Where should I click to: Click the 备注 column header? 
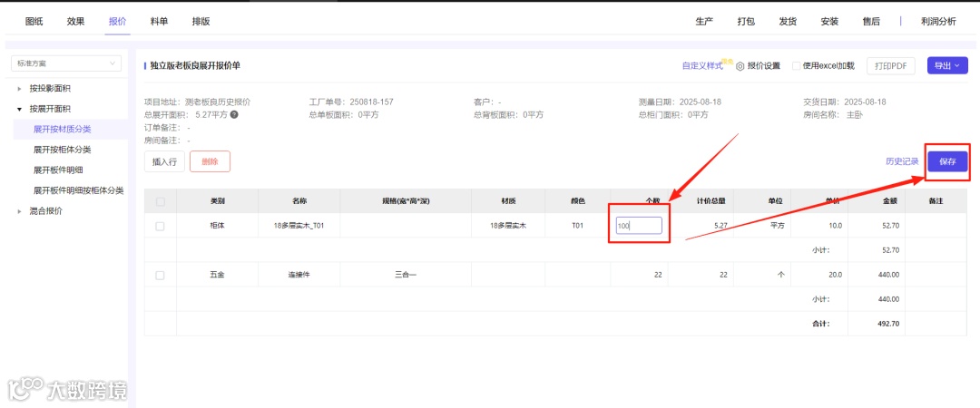pyautogui.click(x=935, y=202)
